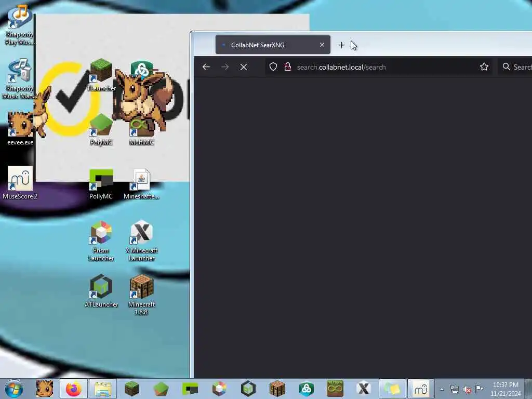
Task: Launch PolyMC green cube from taskbar
Action: (161, 389)
